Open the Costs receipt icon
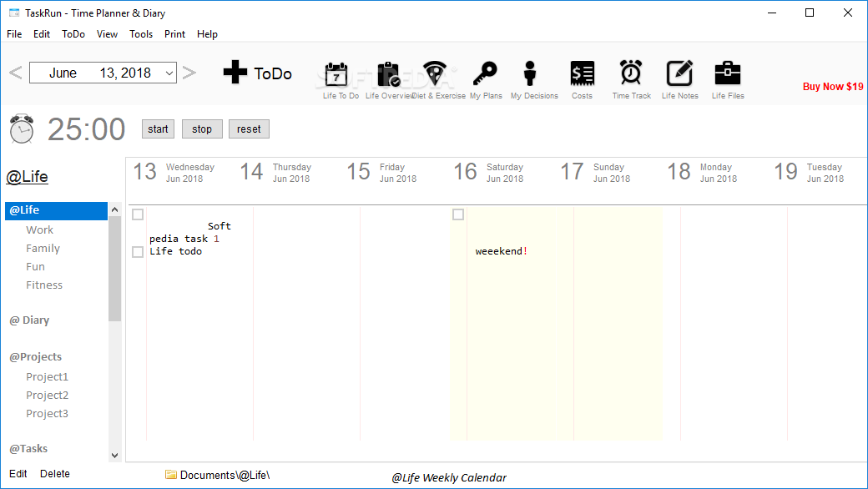Image resolution: width=868 pixels, height=489 pixels. 583,73
